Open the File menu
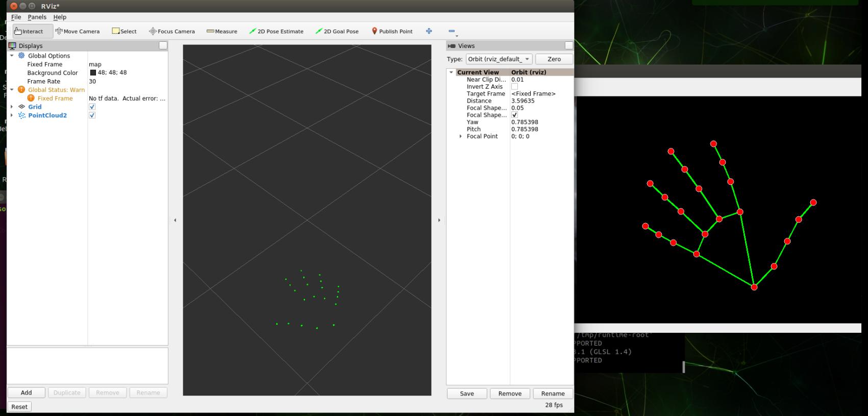The width and height of the screenshot is (868, 416). 16,17
